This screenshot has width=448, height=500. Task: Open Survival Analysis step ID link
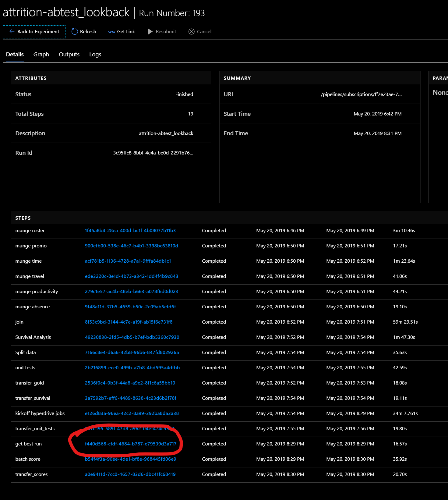[132, 337]
